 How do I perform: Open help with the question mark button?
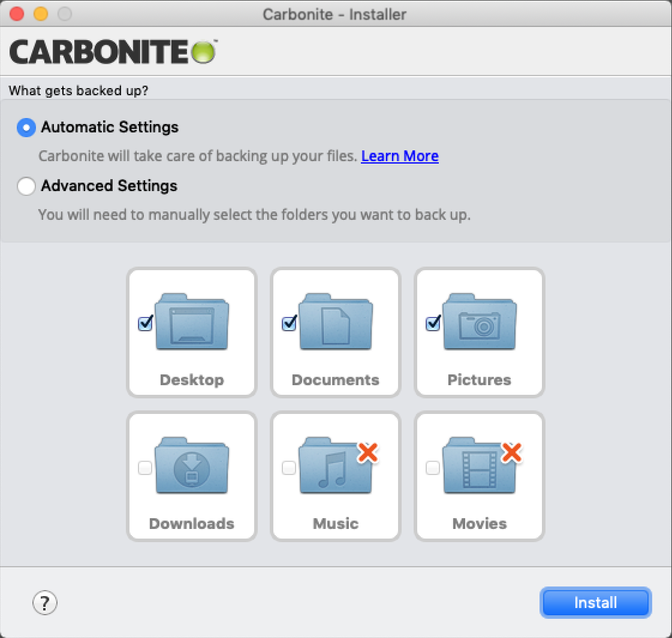(x=44, y=603)
